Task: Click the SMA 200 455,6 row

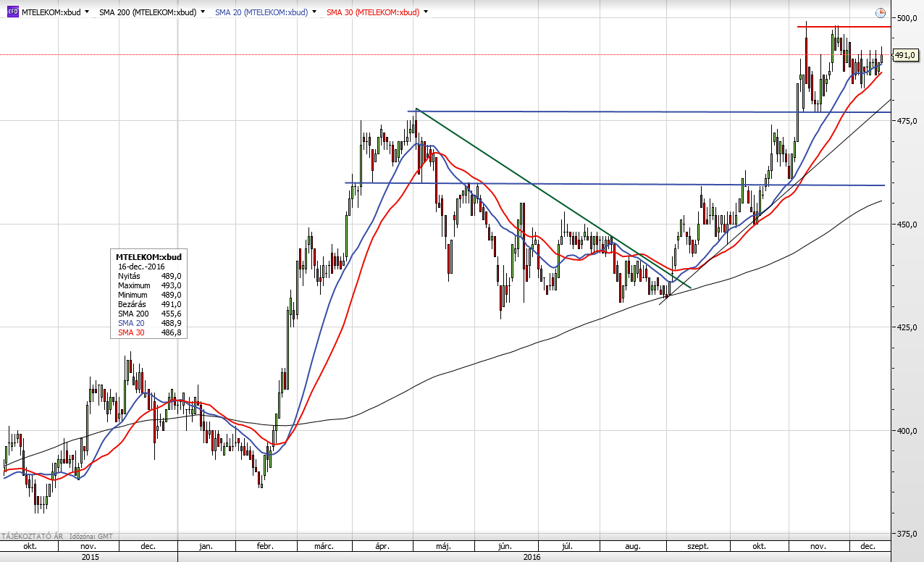Action: pyautogui.click(x=149, y=314)
